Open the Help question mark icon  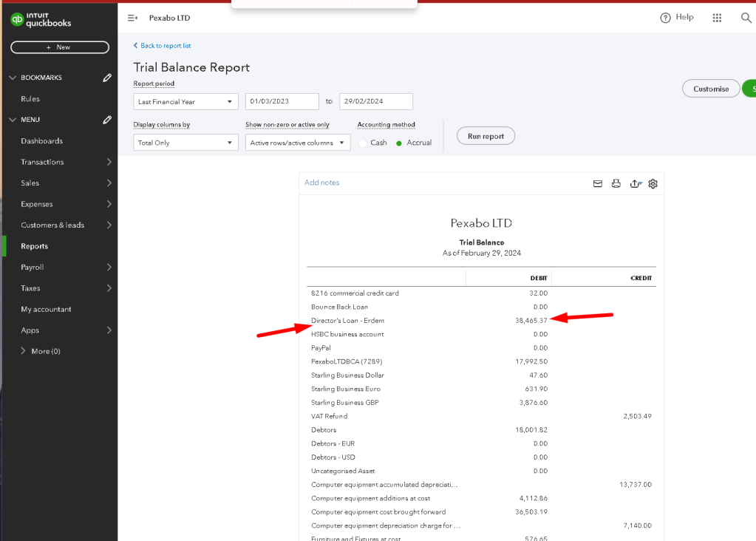point(665,18)
